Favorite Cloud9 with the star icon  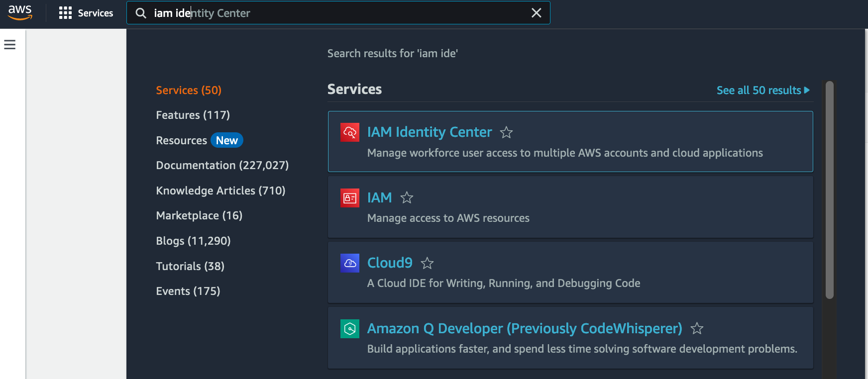click(x=427, y=263)
